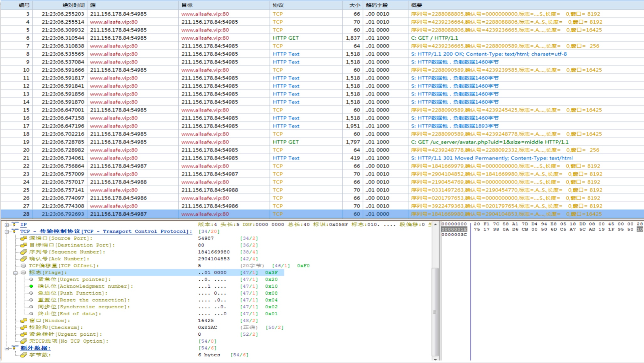This screenshot has height=363, width=644.
Task: Select hex offset 0000003C row
Action: pyautogui.click(x=454, y=235)
